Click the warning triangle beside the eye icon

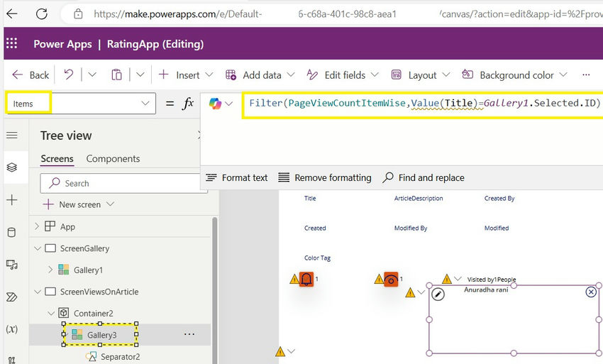coord(379,279)
